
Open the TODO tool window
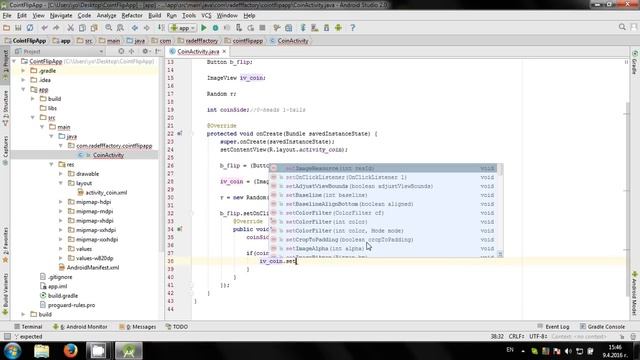pos(177,327)
